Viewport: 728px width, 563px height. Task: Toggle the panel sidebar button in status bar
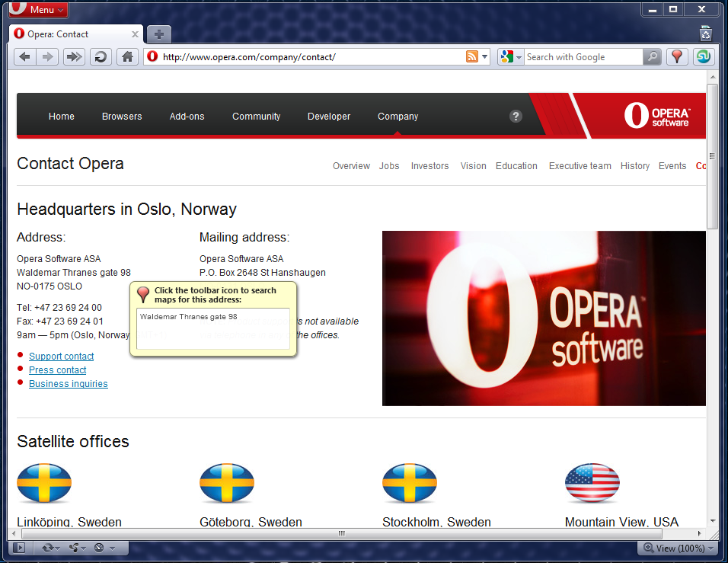coord(19,548)
